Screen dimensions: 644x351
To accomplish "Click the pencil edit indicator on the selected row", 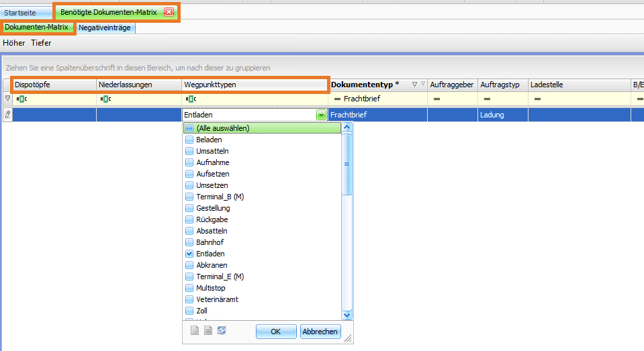I will point(7,115).
